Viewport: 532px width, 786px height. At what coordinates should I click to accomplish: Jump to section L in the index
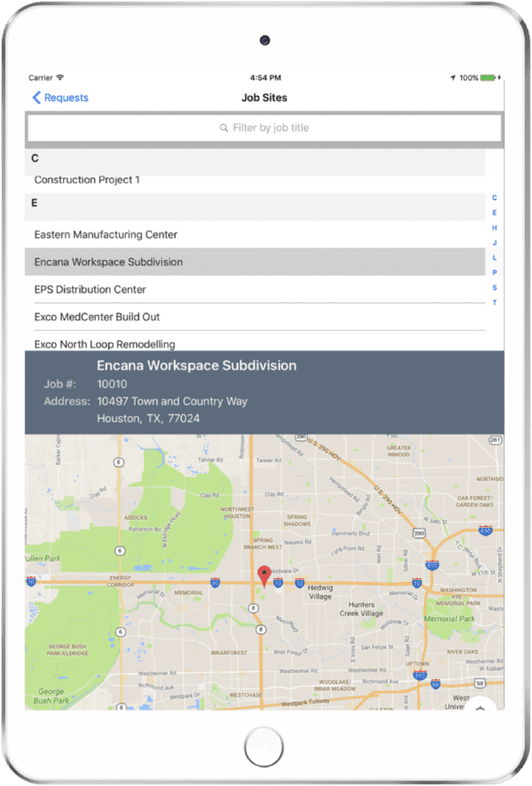coord(495,257)
